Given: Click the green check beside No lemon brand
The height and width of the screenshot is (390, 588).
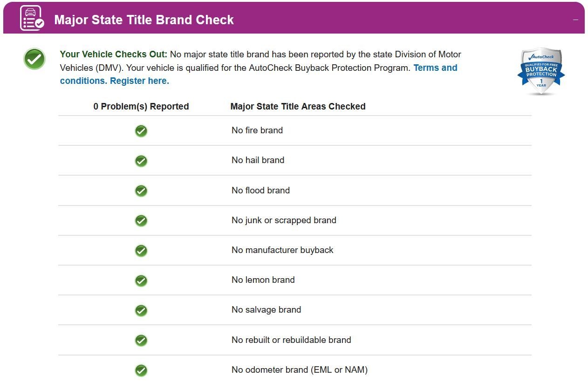Looking at the screenshot, I should pyautogui.click(x=141, y=281).
